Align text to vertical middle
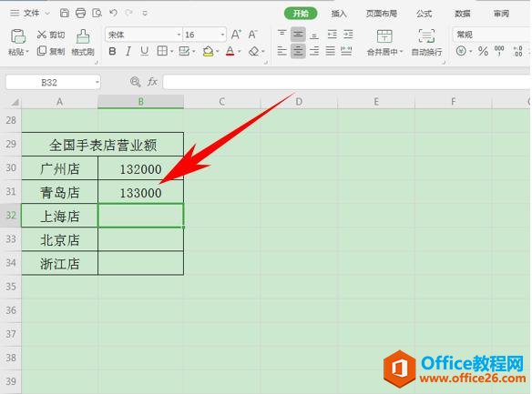Screen dimensions: 532x394 [x=298, y=35]
